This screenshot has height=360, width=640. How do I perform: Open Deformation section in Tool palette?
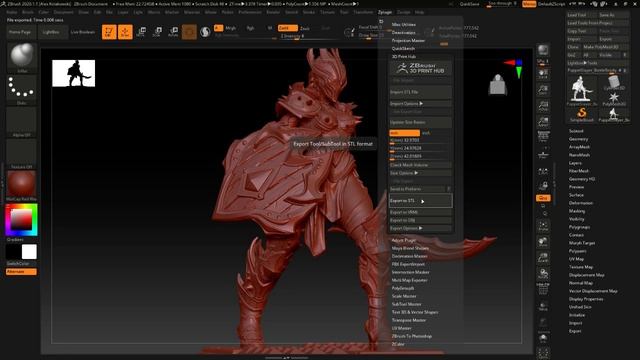[x=580, y=203]
